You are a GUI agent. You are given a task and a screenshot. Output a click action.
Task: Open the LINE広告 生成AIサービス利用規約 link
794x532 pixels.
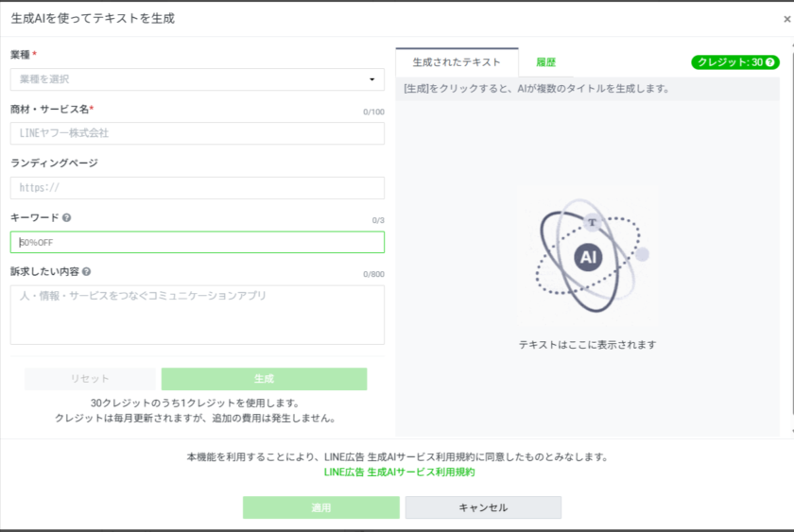(x=399, y=472)
